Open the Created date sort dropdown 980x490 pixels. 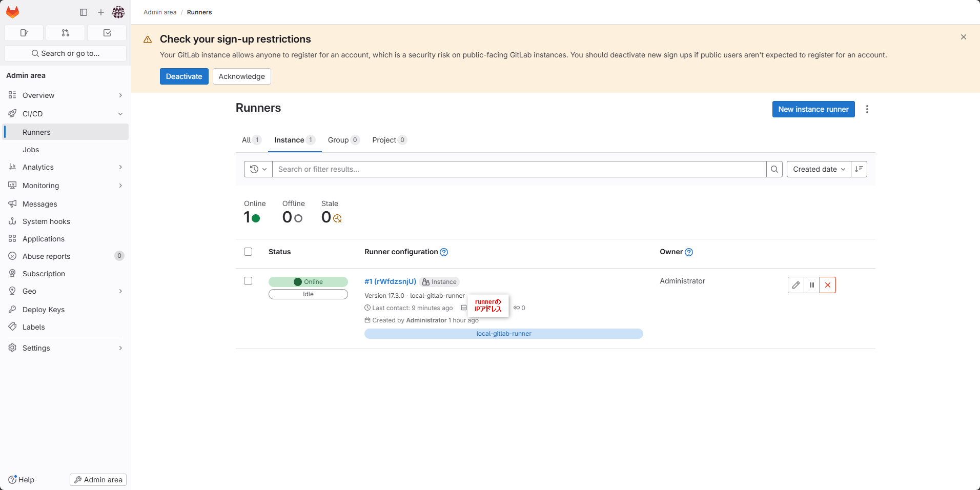tap(818, 169)
